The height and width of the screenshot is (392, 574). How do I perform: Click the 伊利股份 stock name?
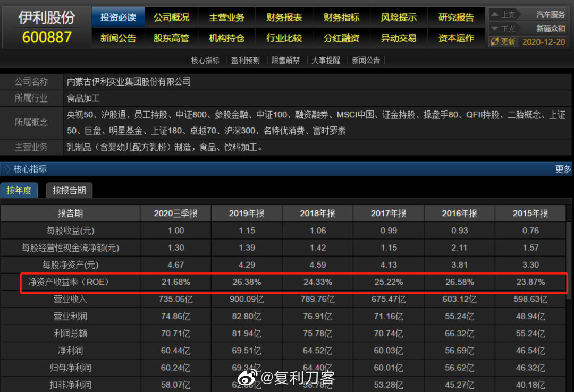pos(47,17)
